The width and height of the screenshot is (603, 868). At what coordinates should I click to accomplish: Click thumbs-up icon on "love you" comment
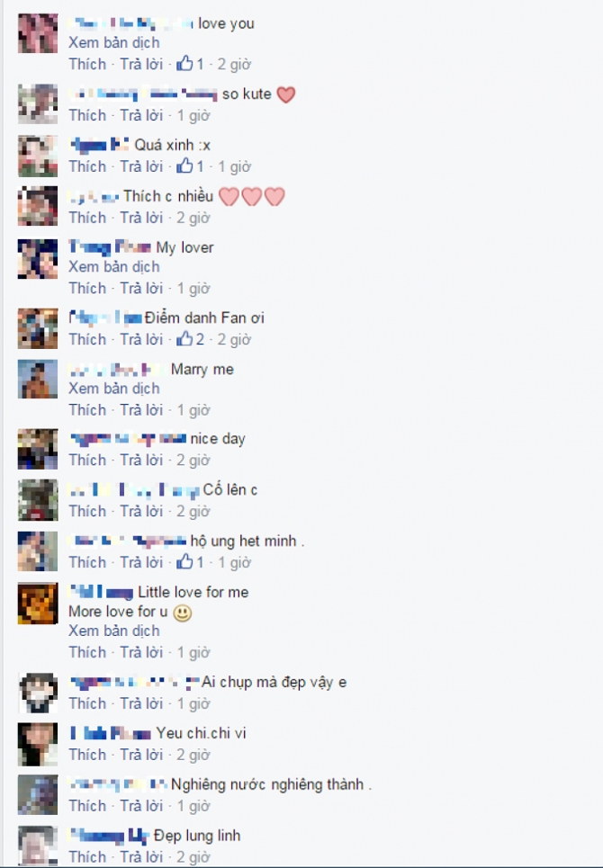pos(184,64)
